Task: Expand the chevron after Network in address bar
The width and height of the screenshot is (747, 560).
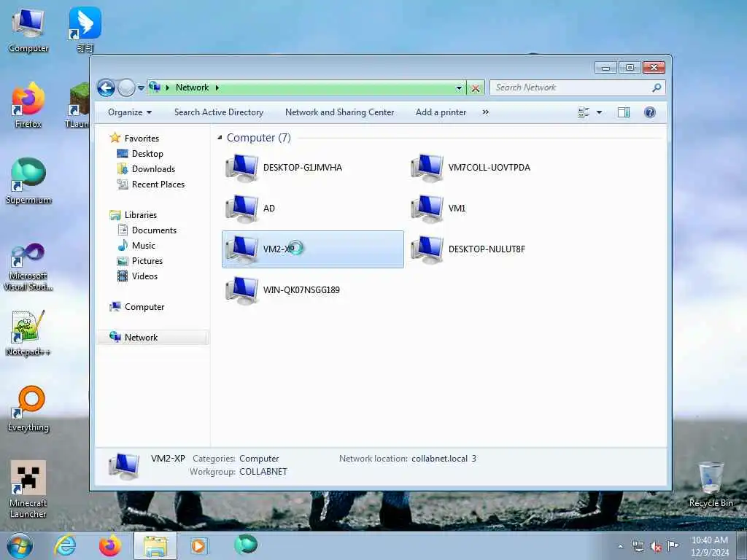Action: tap(217, 87)
